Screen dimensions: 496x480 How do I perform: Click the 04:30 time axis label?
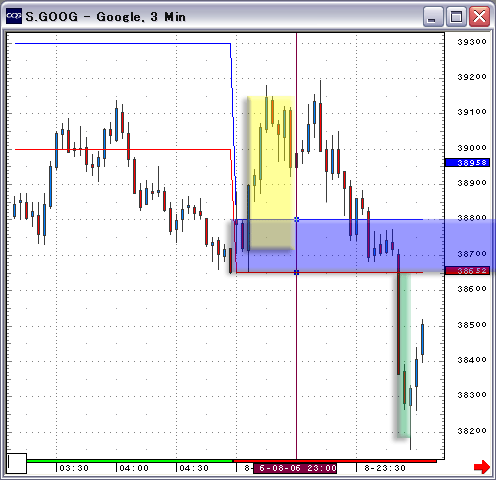coord(194,468)
